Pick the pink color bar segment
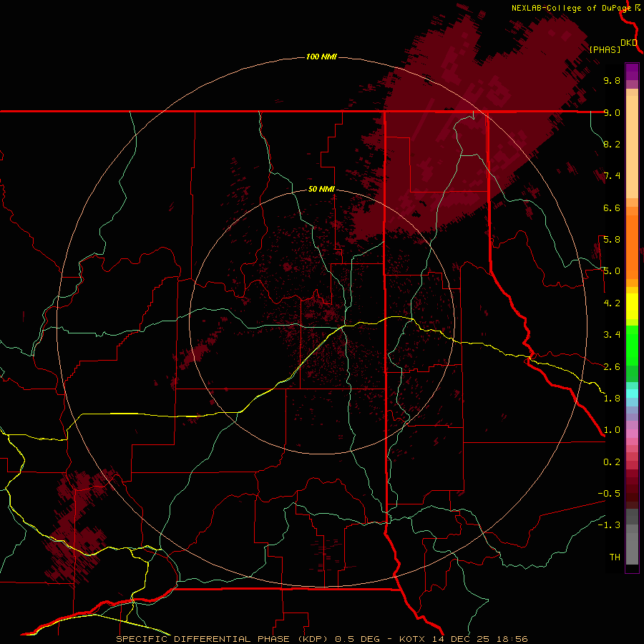 click(632, 434)
